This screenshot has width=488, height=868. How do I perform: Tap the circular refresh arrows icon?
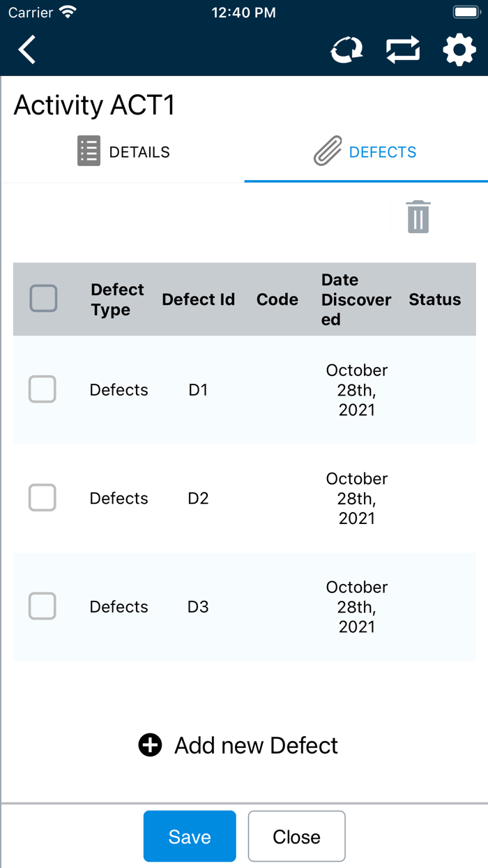346,50
